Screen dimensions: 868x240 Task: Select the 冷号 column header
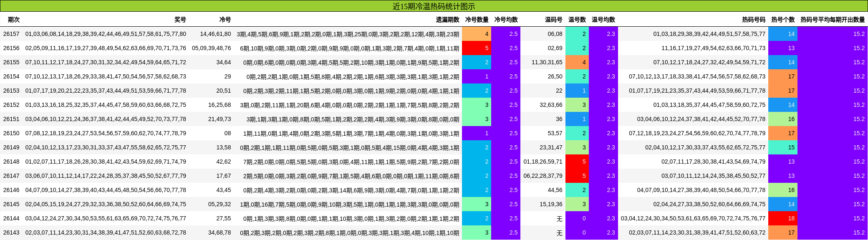[x=225, y=20]
